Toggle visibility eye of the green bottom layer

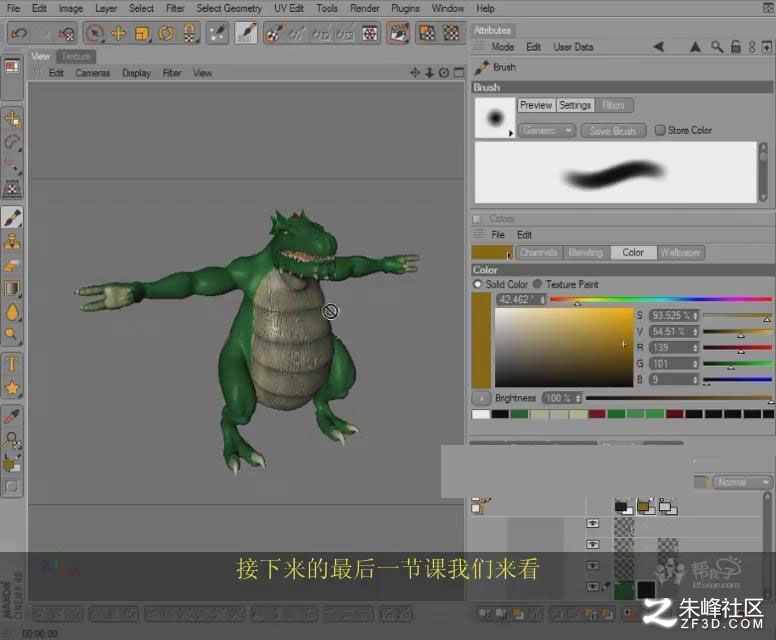point(592,587)
